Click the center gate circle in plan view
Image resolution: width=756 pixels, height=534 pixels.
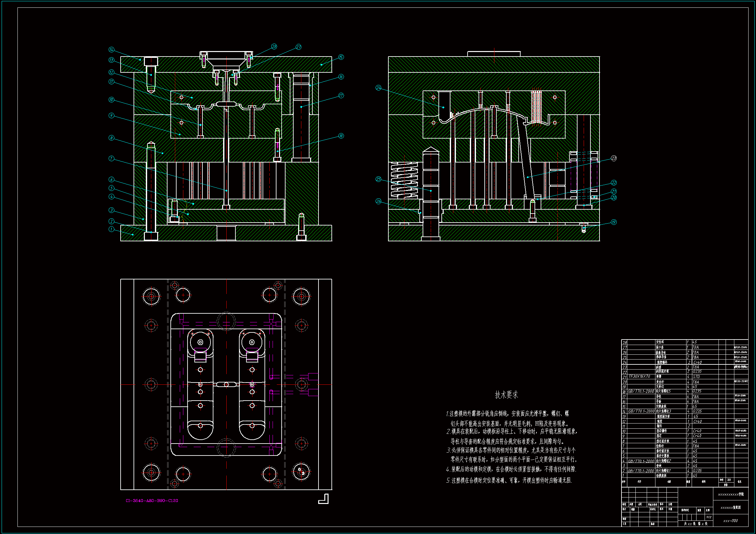click(x=226, y=384)
